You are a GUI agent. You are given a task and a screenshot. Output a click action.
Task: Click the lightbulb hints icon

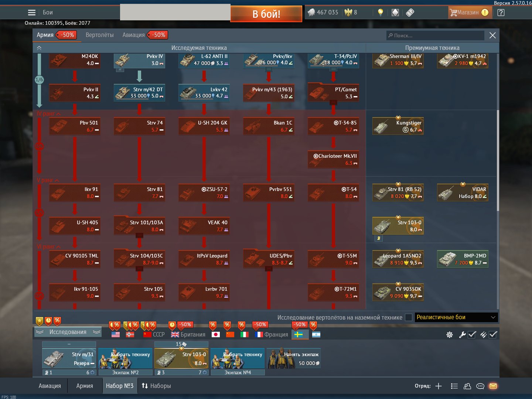tap(381, 13)
